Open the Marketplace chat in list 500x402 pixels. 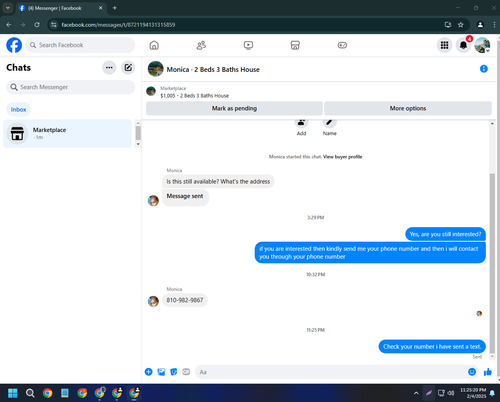(67, 133)
